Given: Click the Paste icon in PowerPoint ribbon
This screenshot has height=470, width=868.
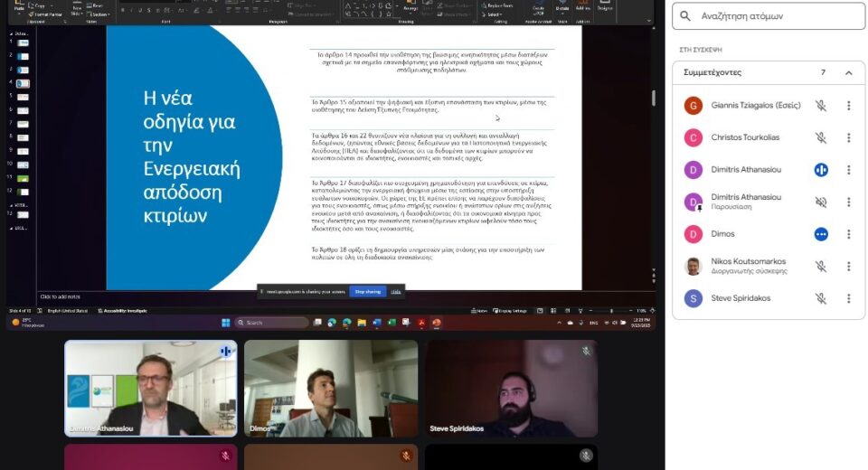Looking at the screenshot, I should [19, 5].
